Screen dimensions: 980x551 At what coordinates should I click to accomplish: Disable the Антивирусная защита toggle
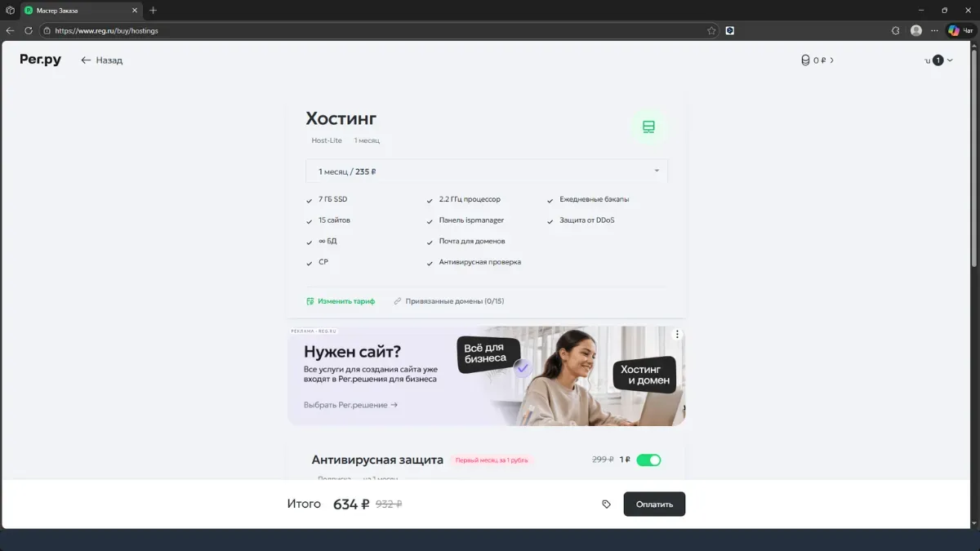tap(649, 460)
